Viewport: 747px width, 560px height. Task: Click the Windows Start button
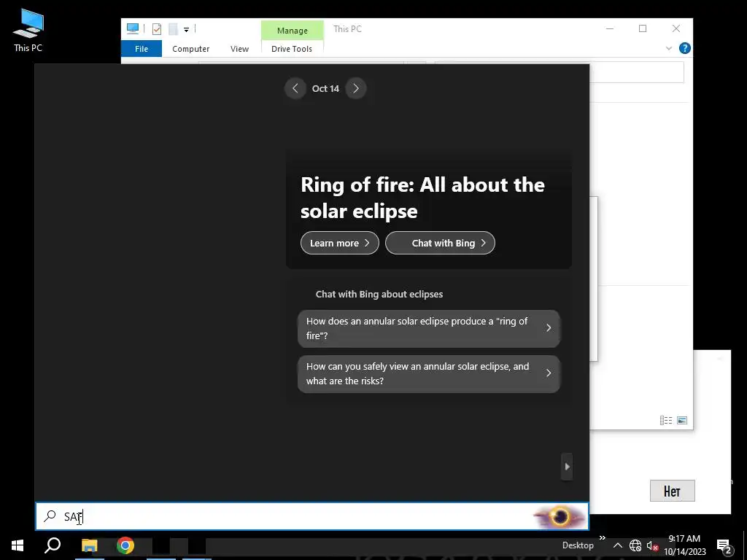tap(18, 545)
